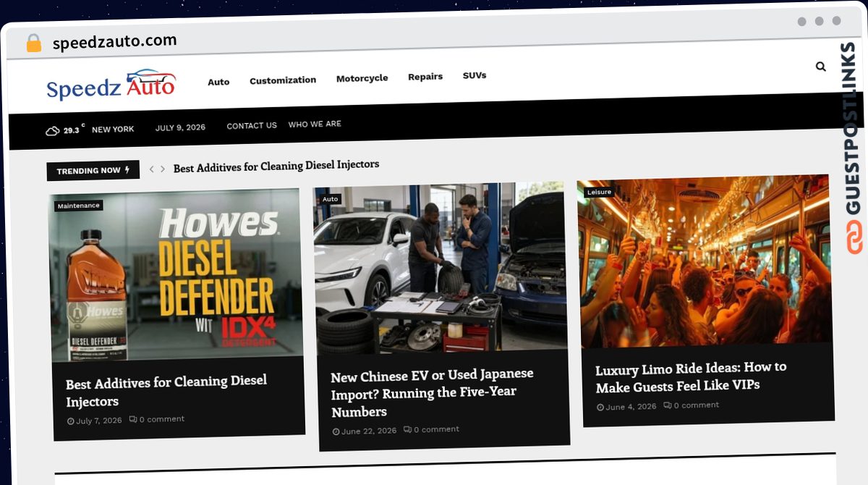Open comments on Chinese EV post
The width and height of the screenshot is (868, 485).
pos(431,429)
